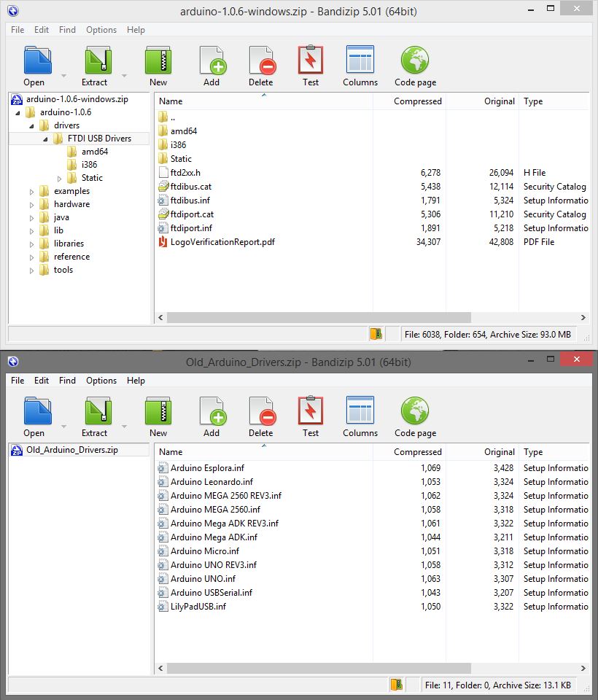598x700 pixels.
Task: Select Arduino Mega ADK.inf row
Action: (372, 537)
